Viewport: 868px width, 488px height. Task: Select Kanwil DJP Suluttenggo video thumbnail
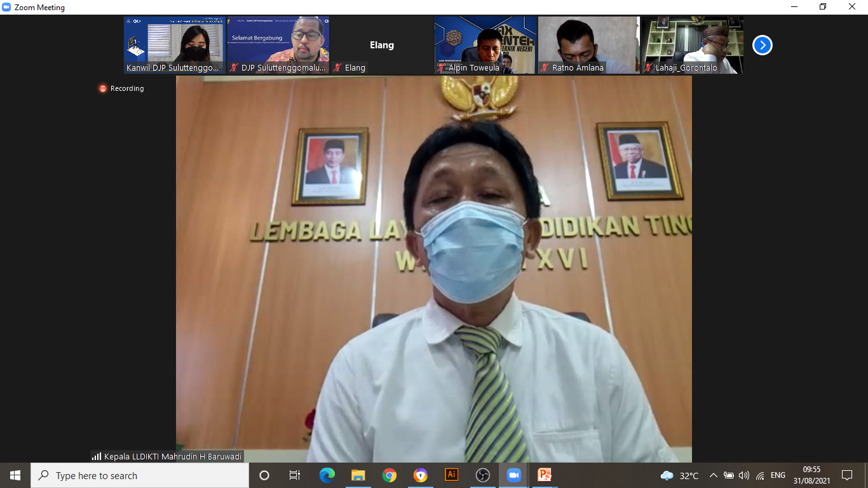pyautogui.click(x=174, y=45)
